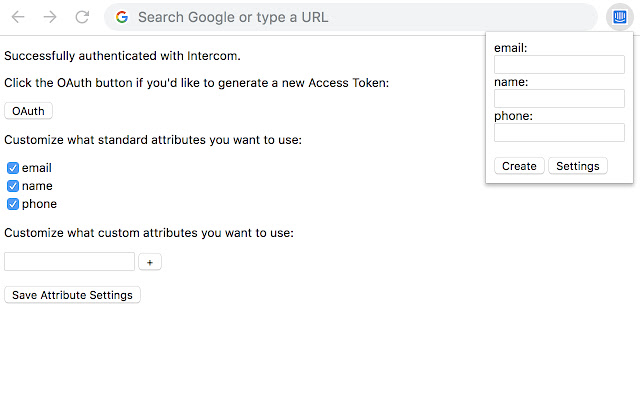The width and height of the screenshot is (640, 400).
Task: Add custom attribute with plus button
Action: [x=150, y=262]
